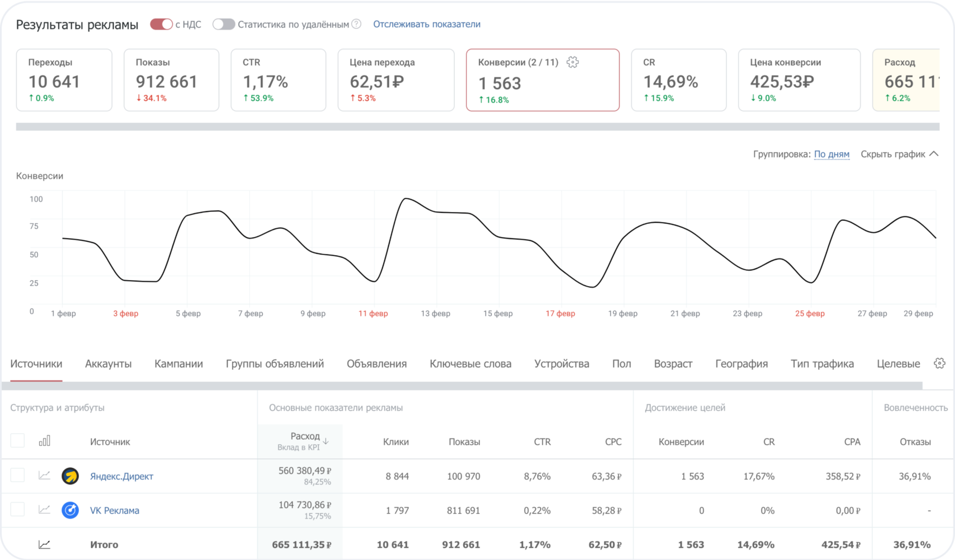Open Яндекс.Директ source link
Screen dimensions: 955x560
122,476
